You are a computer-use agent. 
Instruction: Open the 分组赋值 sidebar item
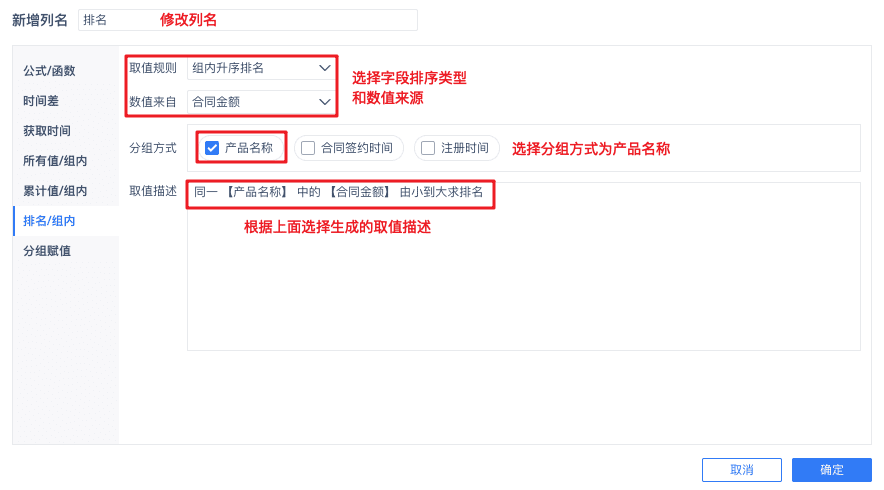(x=47, y=251)
